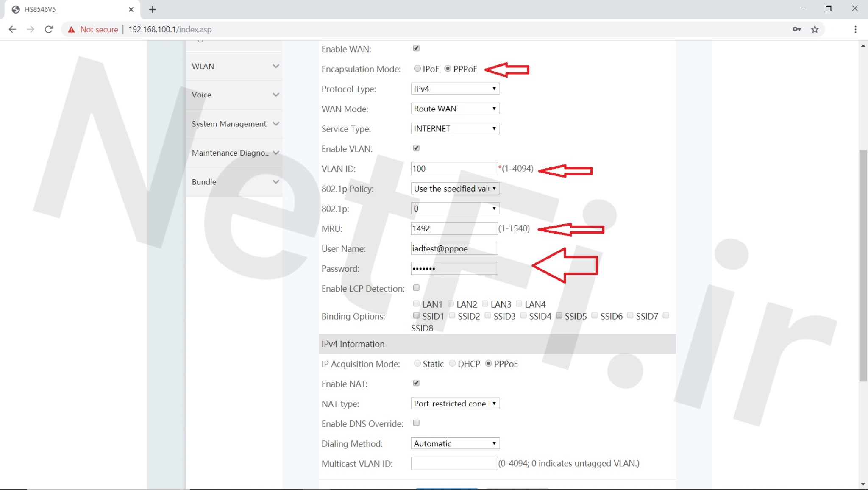This screenshot has width=868, height=490.
Task: Uncheck the Enable VLAN checkbox
Action: click(416, 148)
